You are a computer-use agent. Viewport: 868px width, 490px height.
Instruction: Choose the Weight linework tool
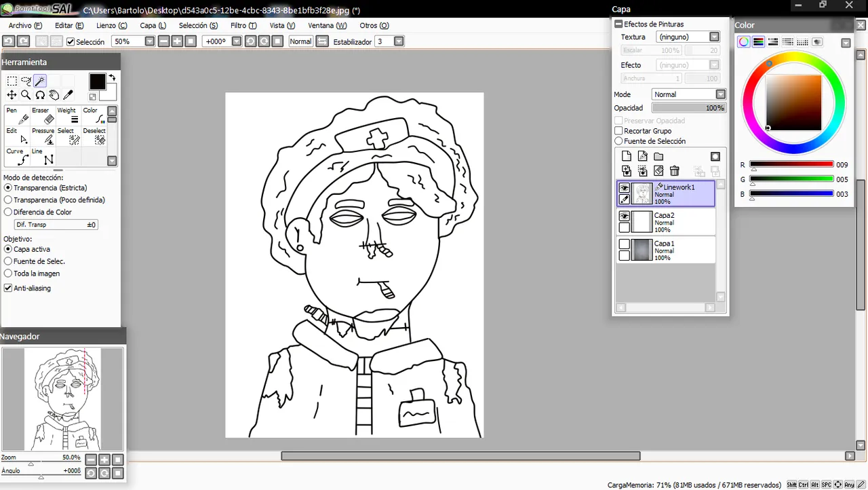(69, 116)
